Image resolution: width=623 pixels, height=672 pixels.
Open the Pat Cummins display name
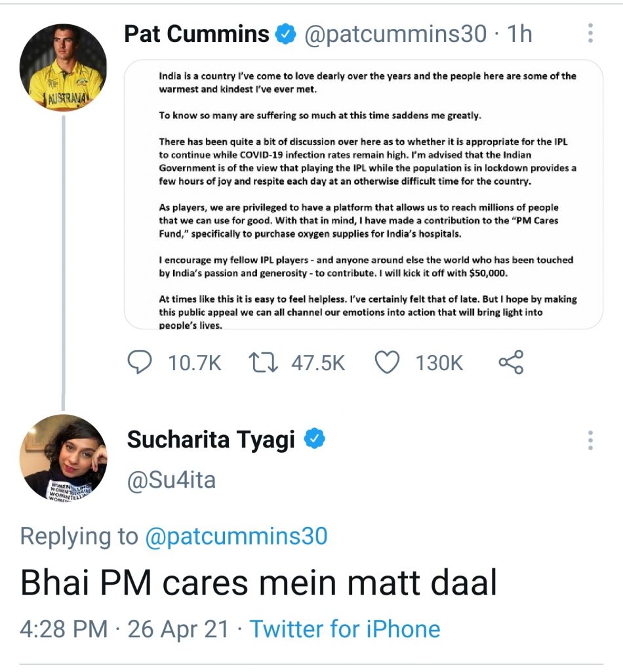point(197,33)
